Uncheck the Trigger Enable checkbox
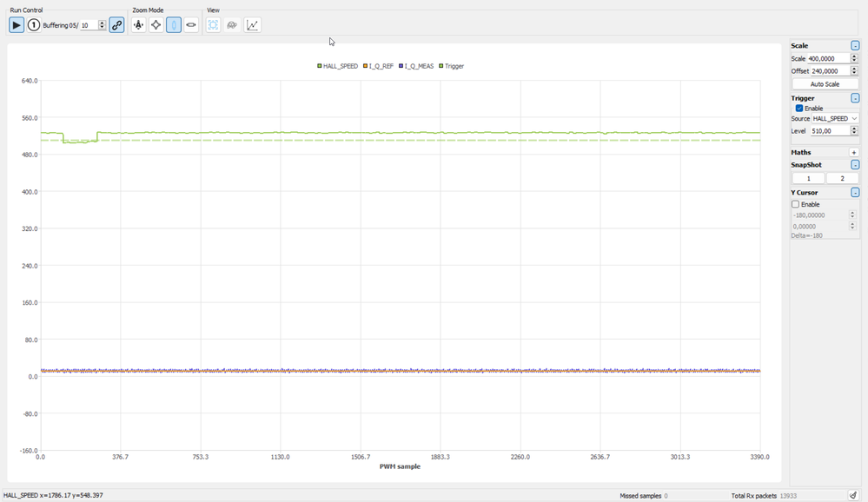Image resolution: width=868 pixels, height=502 pixels. (x=799, y=109)
